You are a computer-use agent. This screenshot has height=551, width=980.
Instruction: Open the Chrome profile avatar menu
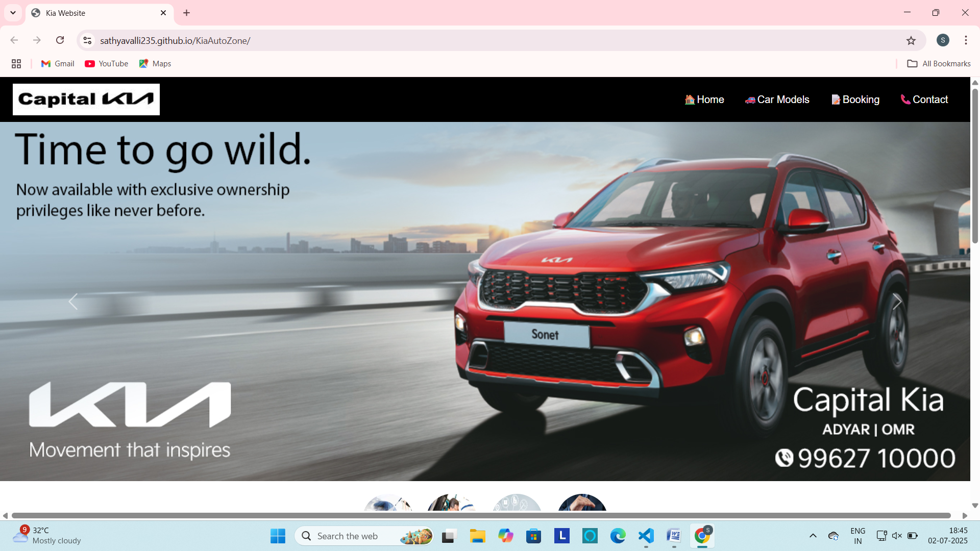tap(943, 40)
